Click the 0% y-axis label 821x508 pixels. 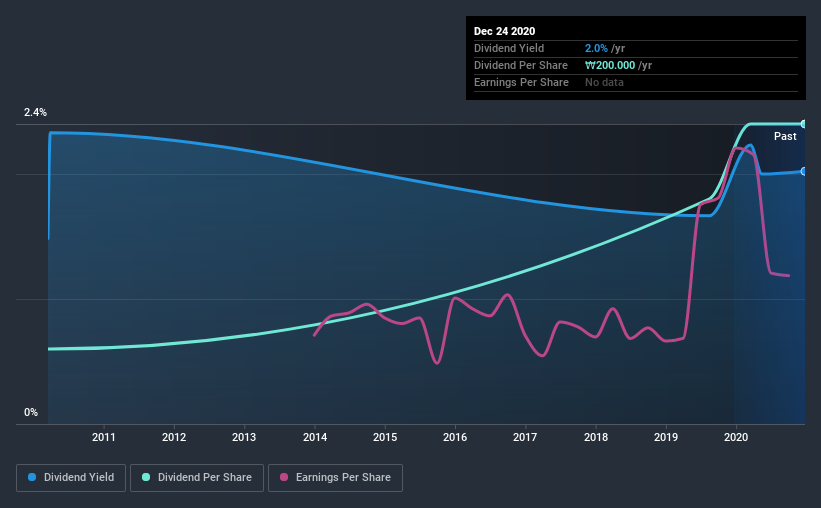pos(31,412)
